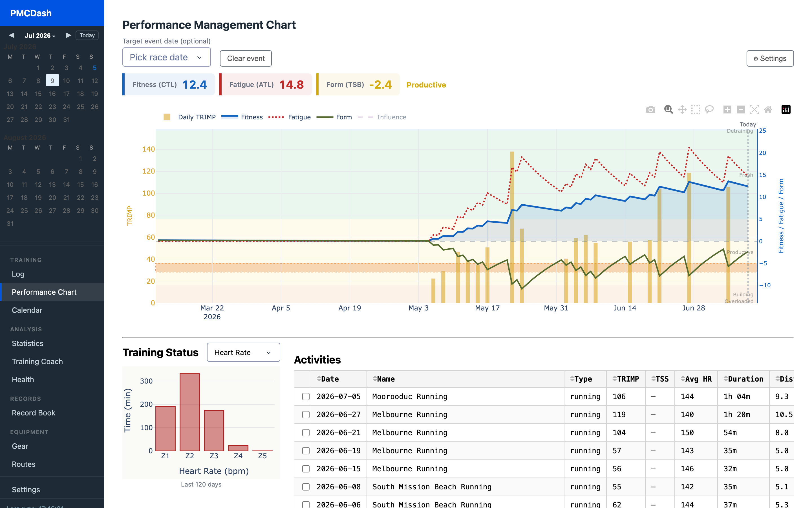This screenshot has height=508, width=812.
Task: Open the Jul 2026 month picker
Action: pyautogui.click(x=40, y=36)
